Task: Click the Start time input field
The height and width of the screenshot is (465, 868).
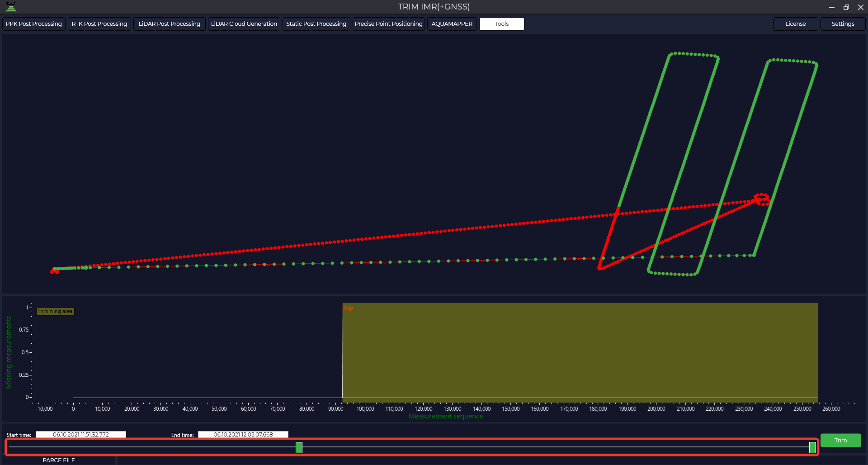Action: click(81, 435)
